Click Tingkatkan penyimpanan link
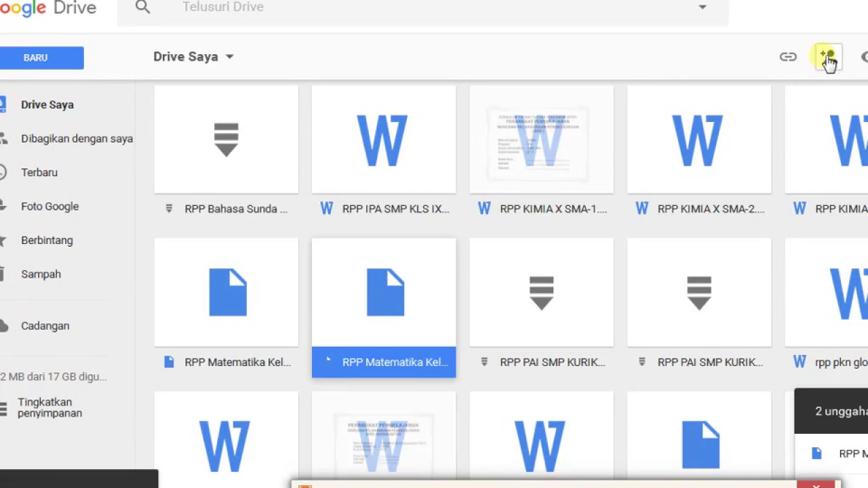 pyautogui.click(x=50, y=407)
